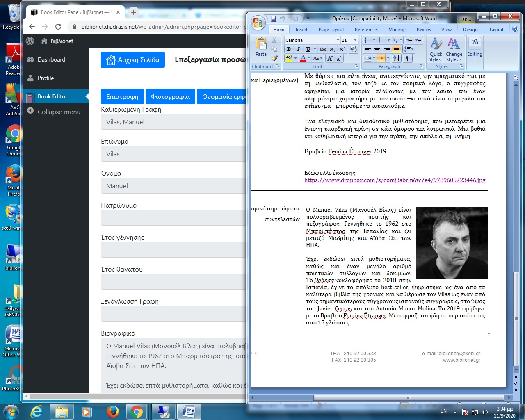
Task: Apply red font color
Action: 303,59
